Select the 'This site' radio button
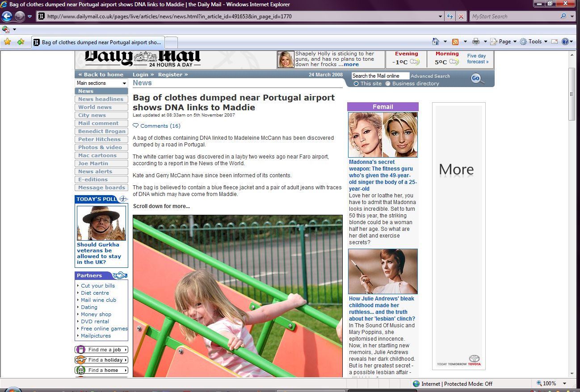The width and height of the screenshot is (580, 392). (356, 83)
